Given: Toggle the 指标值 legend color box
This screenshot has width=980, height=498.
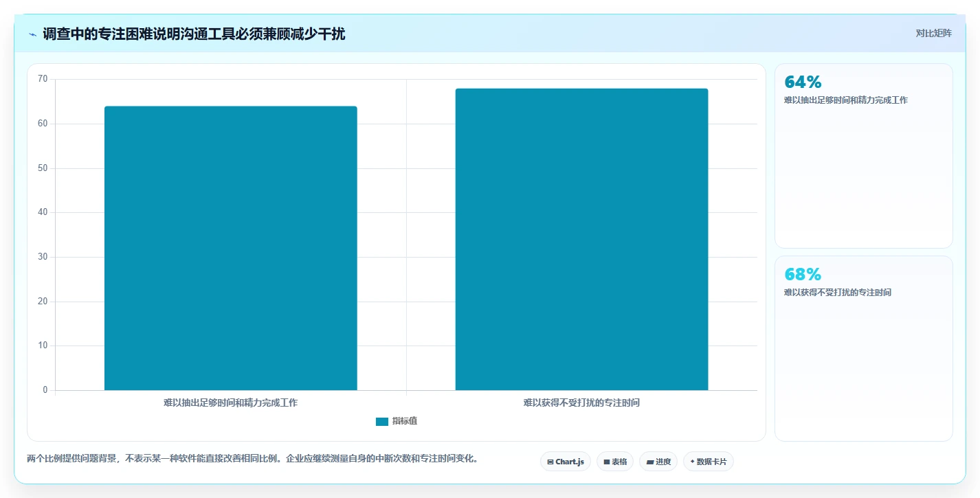Looking at the screenshot, I should click(382, 422).
